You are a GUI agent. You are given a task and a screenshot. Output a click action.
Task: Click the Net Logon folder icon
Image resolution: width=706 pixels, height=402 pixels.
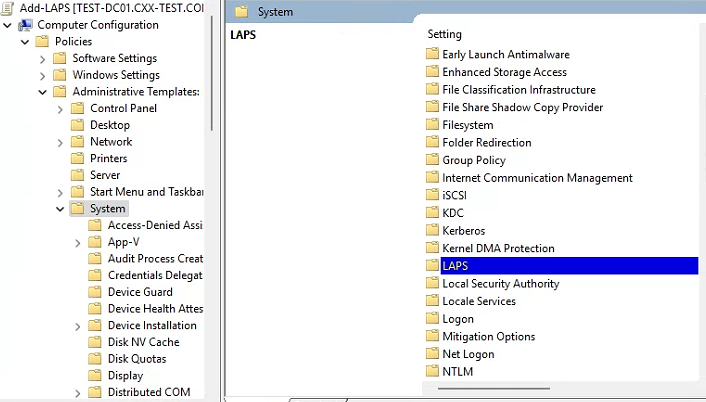(x=432, y=354)
